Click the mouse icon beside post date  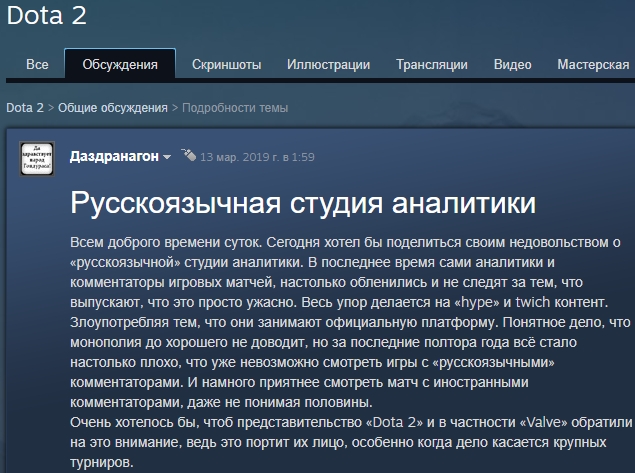(x=189, y=155)
